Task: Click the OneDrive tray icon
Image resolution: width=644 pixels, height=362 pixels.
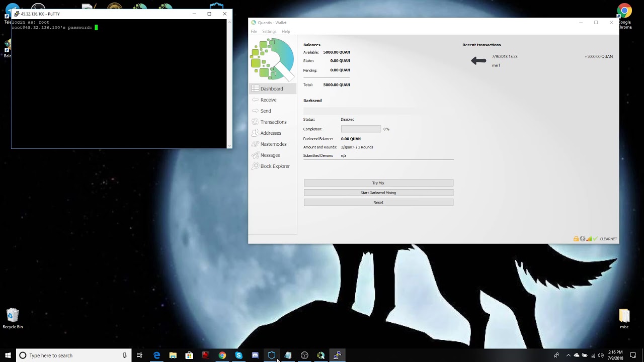Action: [577, 355]
